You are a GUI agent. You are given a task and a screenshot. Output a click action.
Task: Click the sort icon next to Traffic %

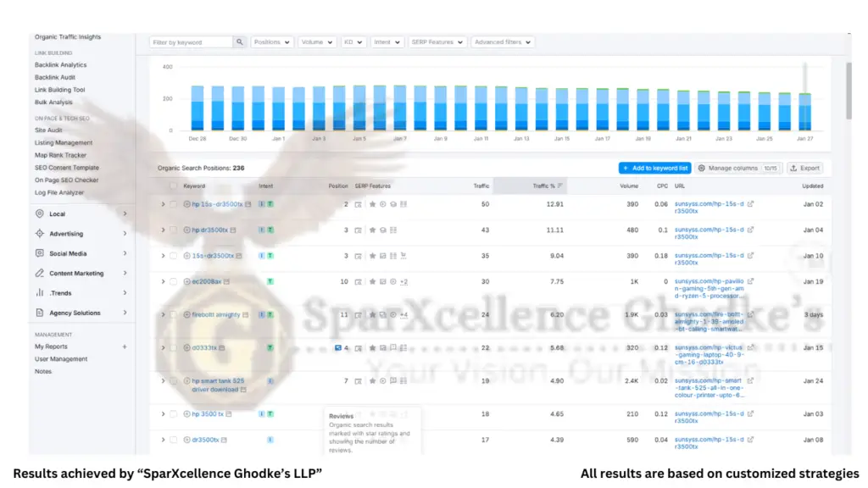(x=560, y=186)
